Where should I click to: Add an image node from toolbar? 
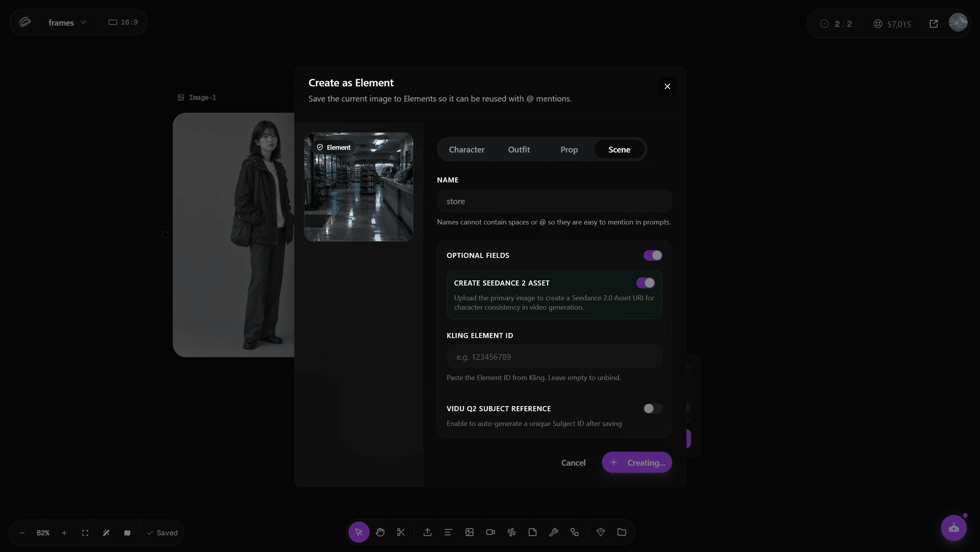coord(469,532)
